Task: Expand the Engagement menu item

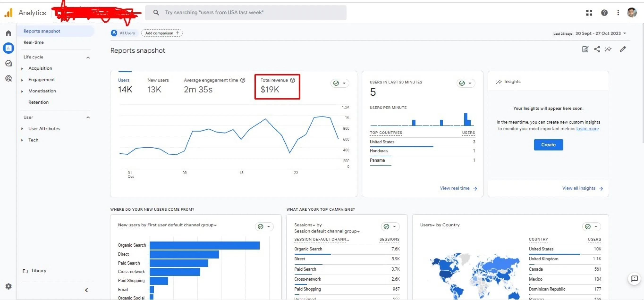Action: [x=22, y=80]
